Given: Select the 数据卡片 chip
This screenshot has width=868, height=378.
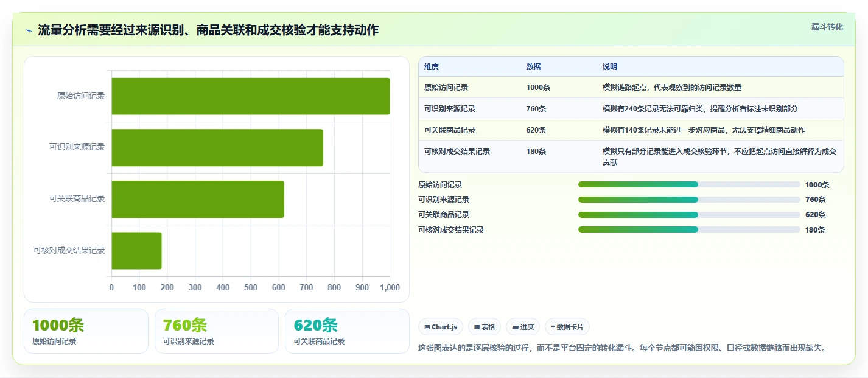Looking at the screenshot, I should pos(567,327).
